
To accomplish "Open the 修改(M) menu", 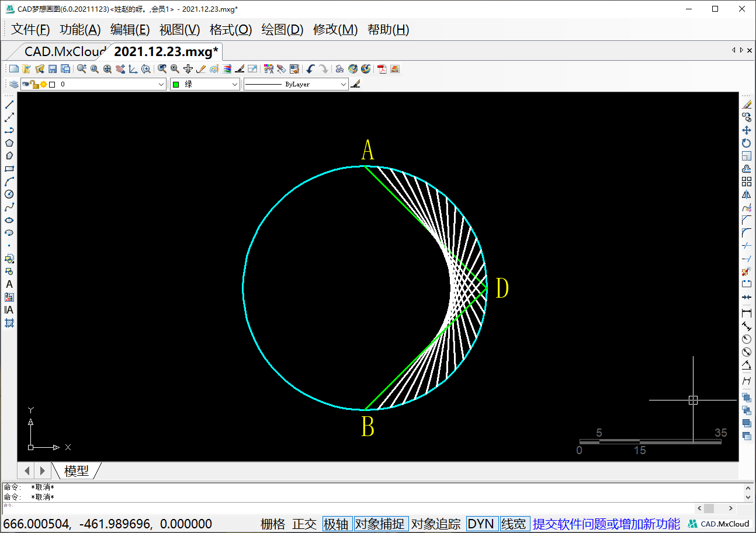I will coord(335,30).
